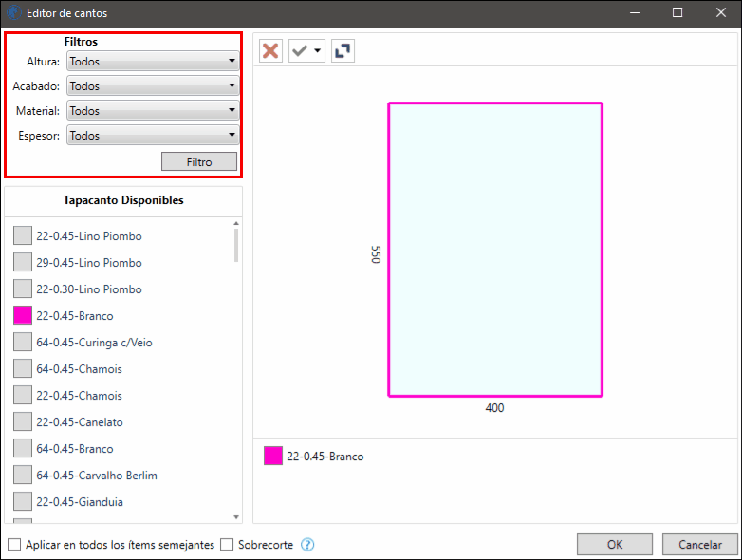Toggle the Sobrecorte checkbox

click(227, 545)
